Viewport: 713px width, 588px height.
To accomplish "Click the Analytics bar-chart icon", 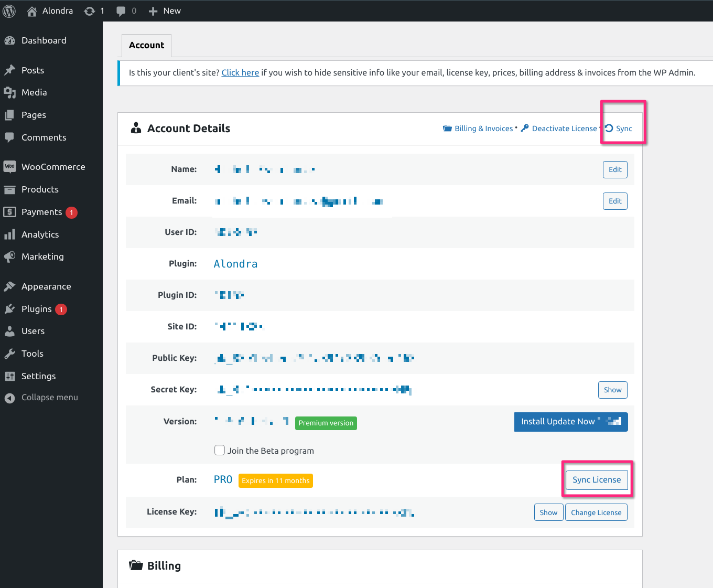I will click(x=10, y=234).
